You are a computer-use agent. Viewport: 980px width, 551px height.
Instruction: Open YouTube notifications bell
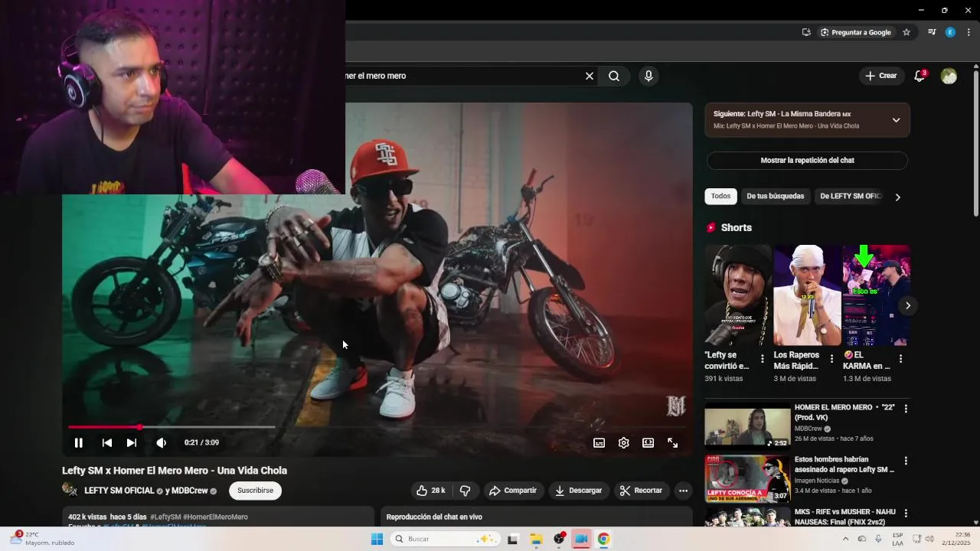pos(920,76)
